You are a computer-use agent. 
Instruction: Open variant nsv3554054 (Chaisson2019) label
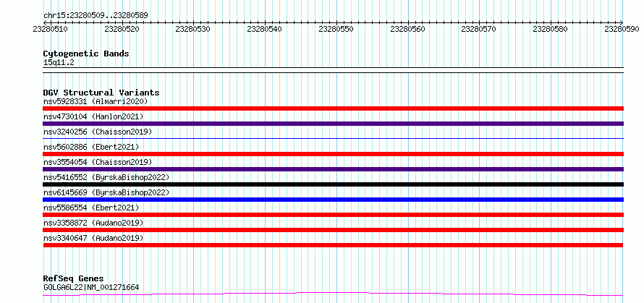(98, 162)
